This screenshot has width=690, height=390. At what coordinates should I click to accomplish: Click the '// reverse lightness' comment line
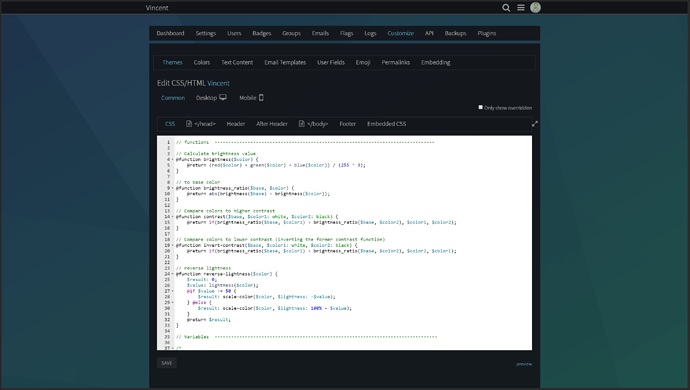pyautogui.click(x=203, y=268)
